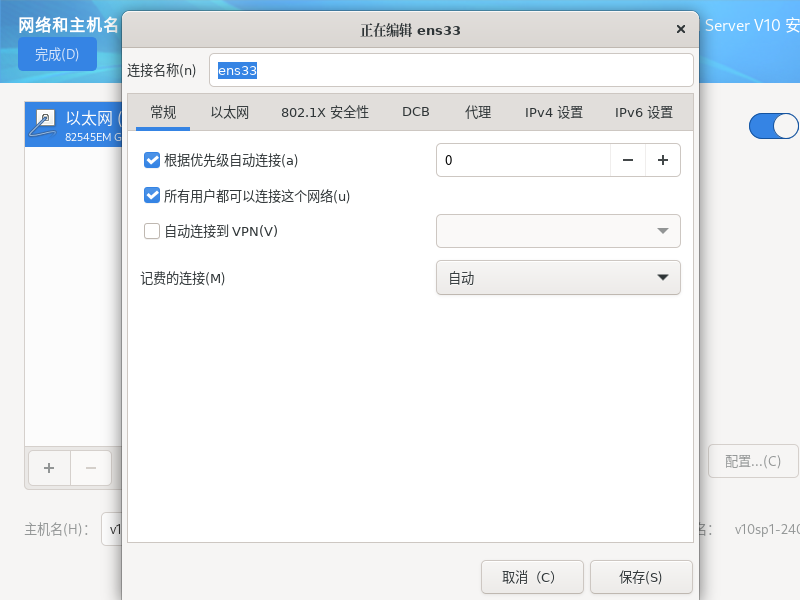Uncheck 根据优先级自动连接
800x600 pixels.
[x=152, y=159]
